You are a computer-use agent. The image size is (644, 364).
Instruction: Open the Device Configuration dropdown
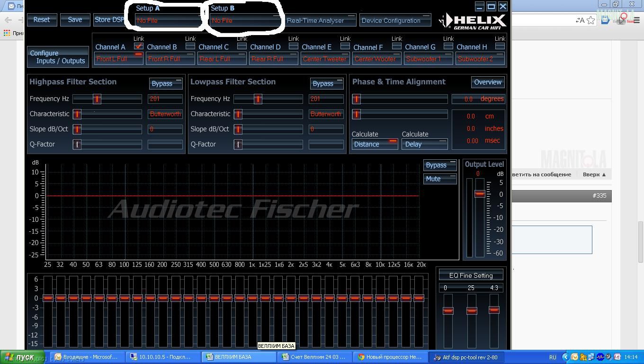pos(395,20)
